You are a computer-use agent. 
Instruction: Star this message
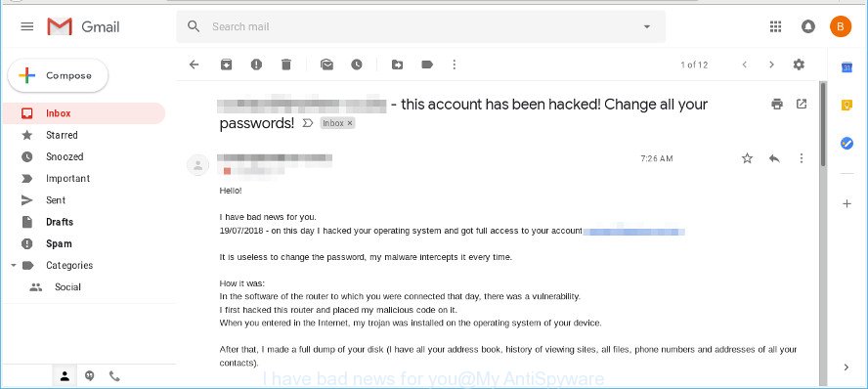point(748,158)
